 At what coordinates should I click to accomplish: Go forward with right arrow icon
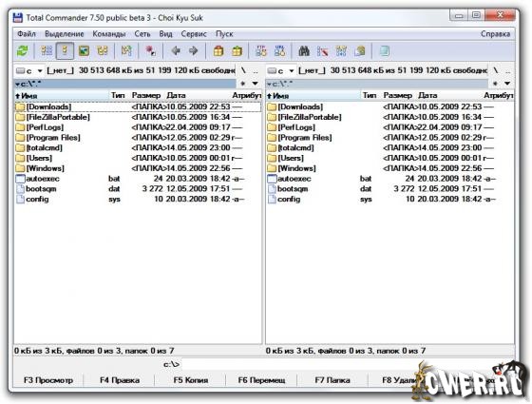coord(194,51)
